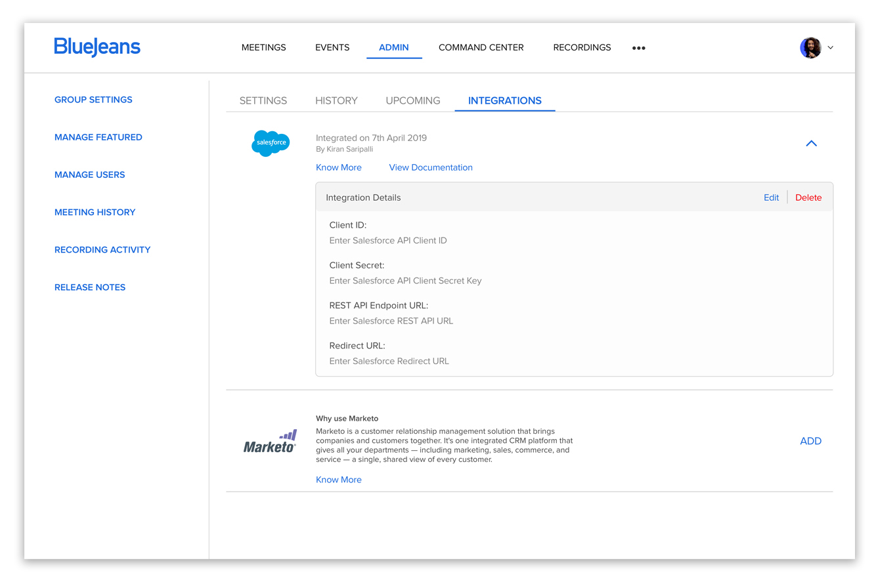
Task: Click the Salesforce API Client ID field
Action: [388, 240]
